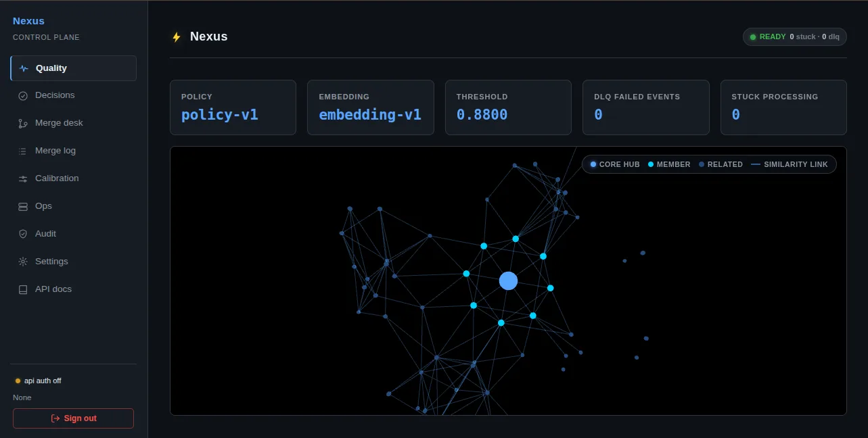
Task: Click the Audit shield icon
Action: tap(23, 234)
